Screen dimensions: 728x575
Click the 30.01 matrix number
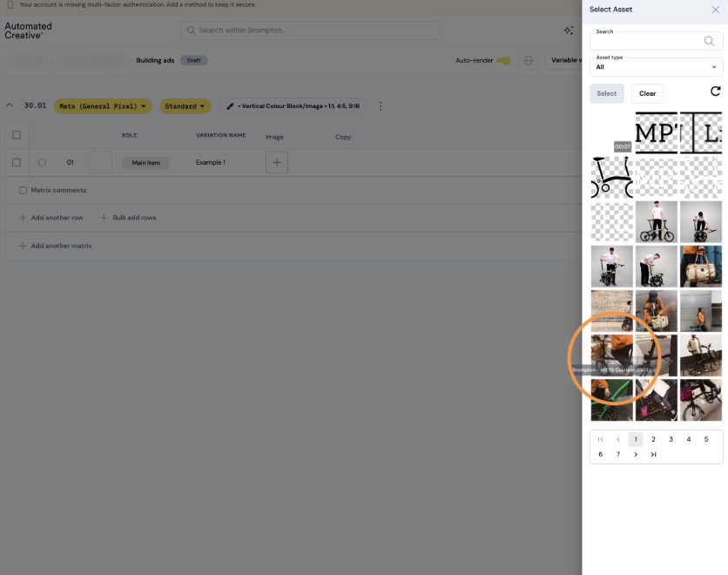pyautogui.click(x=36, y=105)
